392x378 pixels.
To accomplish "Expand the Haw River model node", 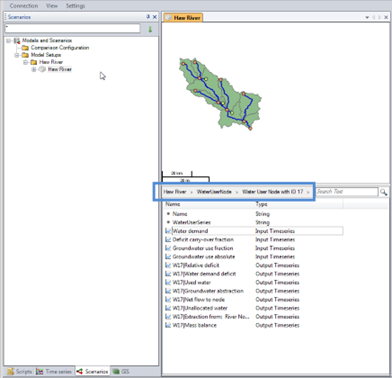I will (34, 69).
